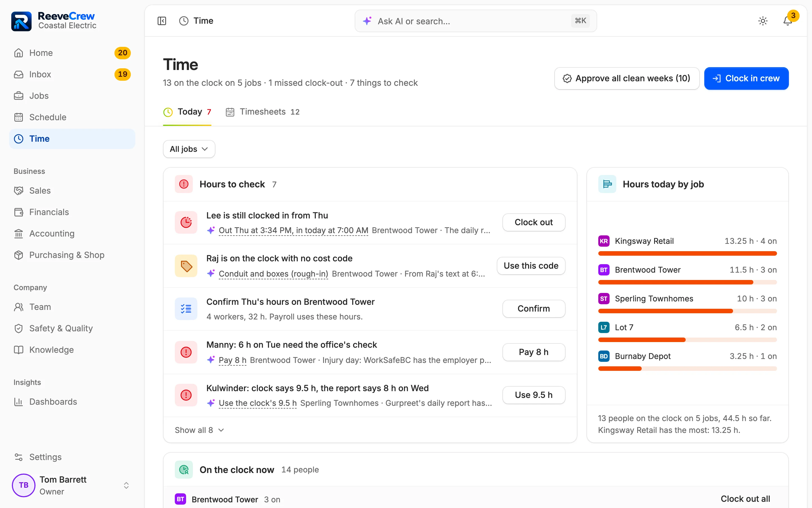Open Safety & Quality
This screenshot has width=812, height=508.
[72, 328]
